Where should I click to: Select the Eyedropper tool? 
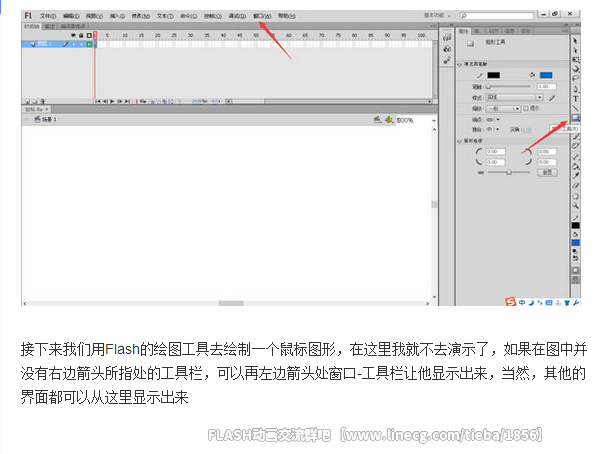[575, 176]
